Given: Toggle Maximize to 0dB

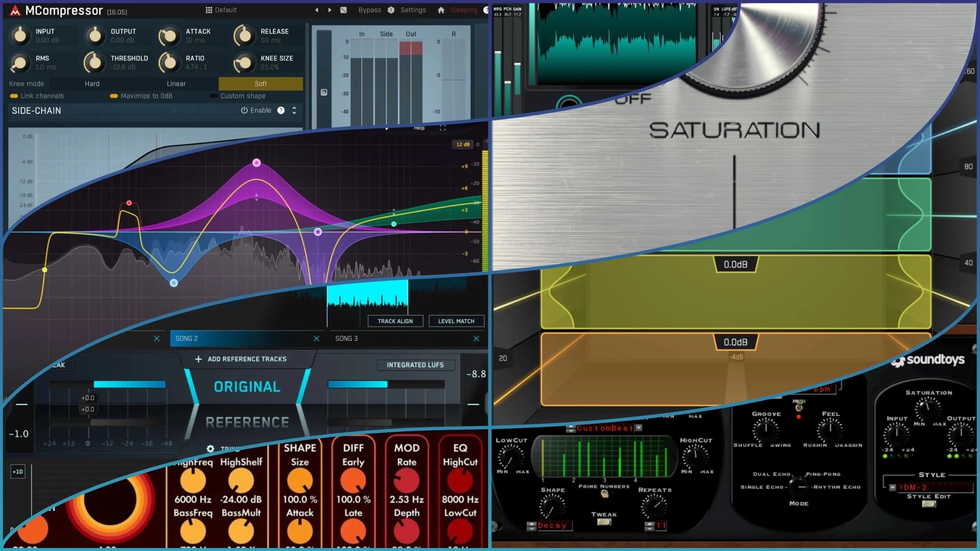Looking at the screenshot, I should [141, 96].
